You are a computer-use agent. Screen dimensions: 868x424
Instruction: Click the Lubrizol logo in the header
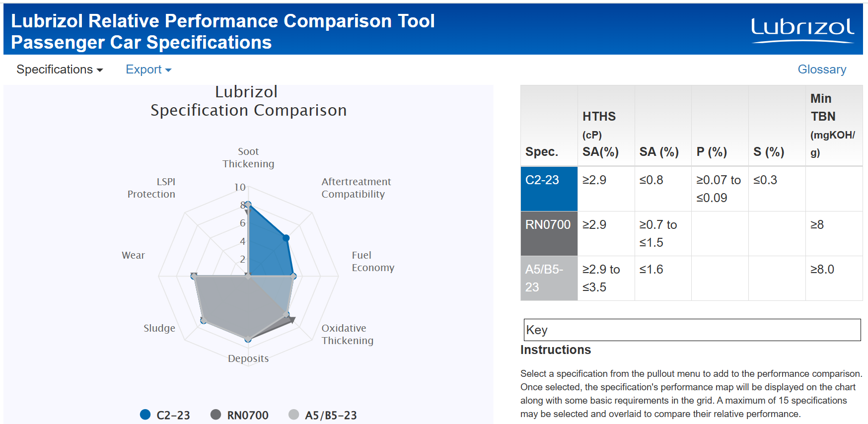(802, 31)
